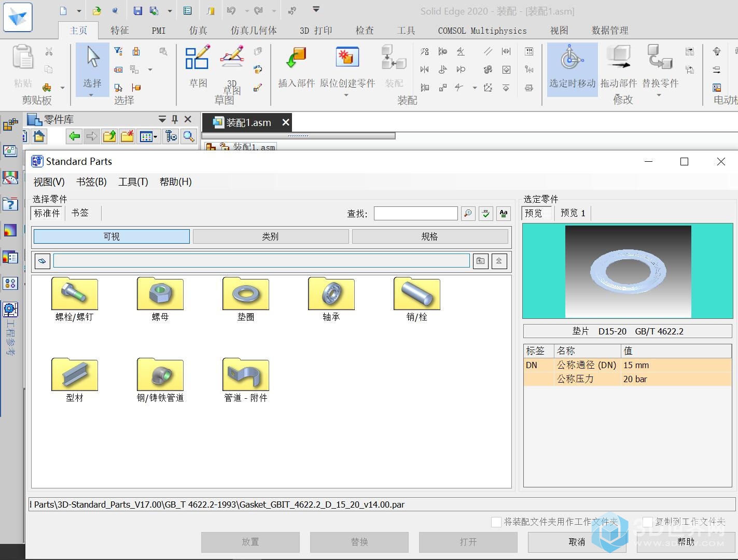Open the new document dropdown arrow

point(79,11)
